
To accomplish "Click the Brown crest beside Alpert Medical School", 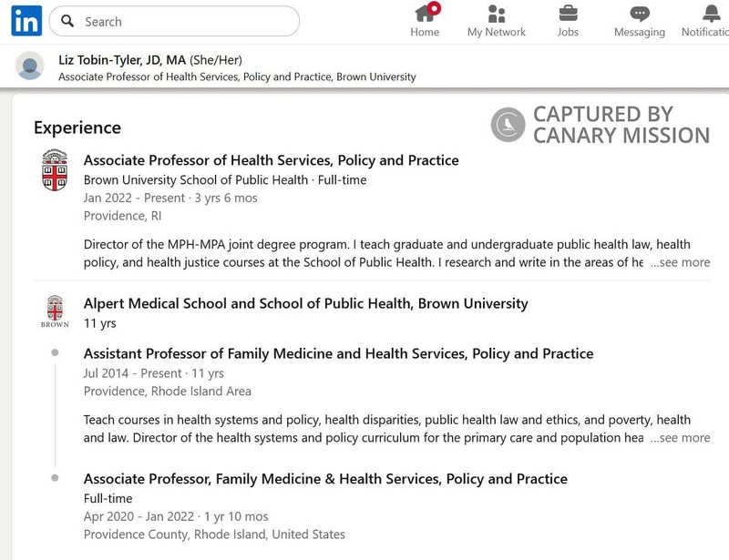I will pos(55,311).
